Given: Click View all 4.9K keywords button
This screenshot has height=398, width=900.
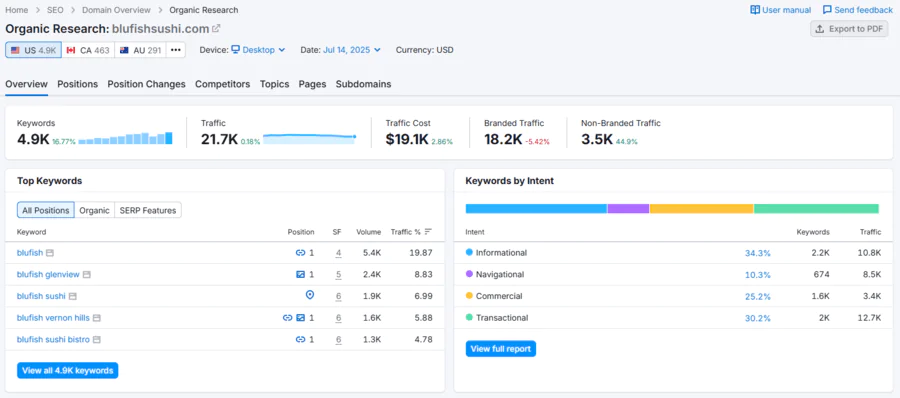Looking at the screenshot, I should 68,370.
